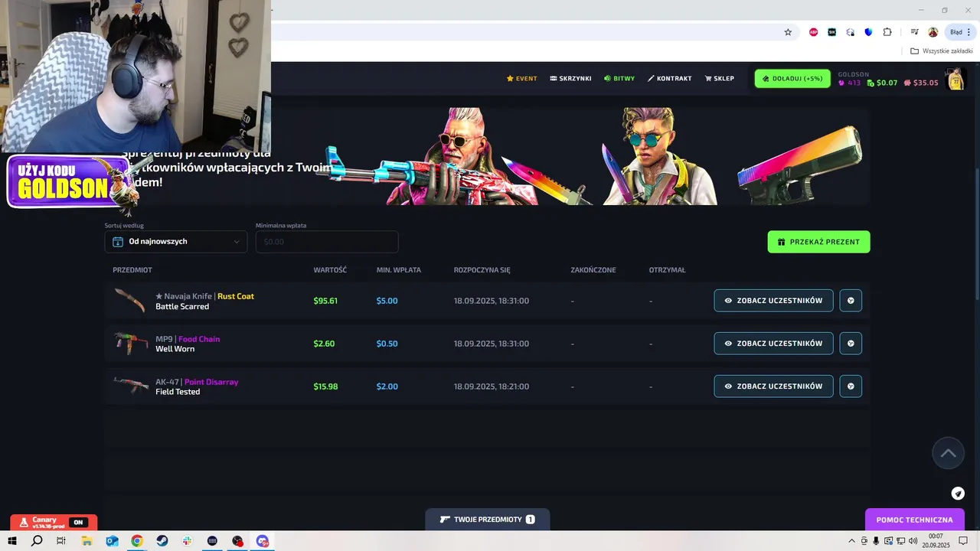
Task: Open Task View in the taskbar
Action: click(x=61, y=541)
